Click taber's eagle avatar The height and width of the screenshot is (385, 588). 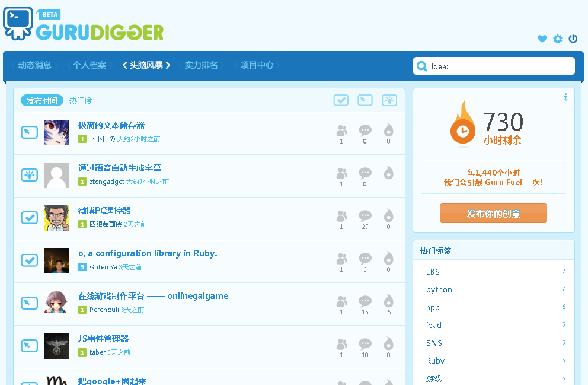pyautogui.click(x=57, y=346)
